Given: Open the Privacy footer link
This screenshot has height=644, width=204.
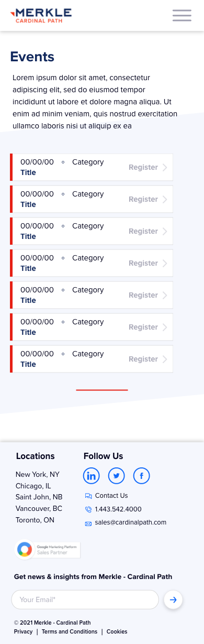Looking at the screenshot, I should point(23,631).
